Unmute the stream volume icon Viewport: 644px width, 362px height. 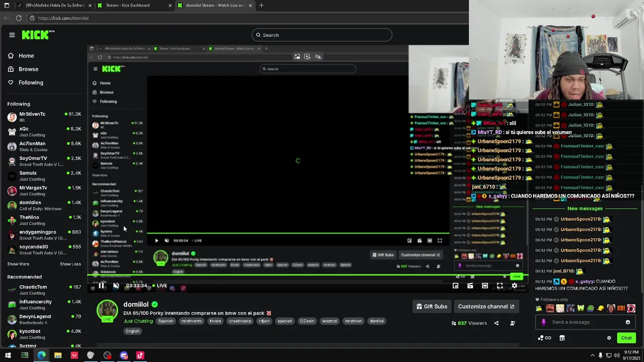[116, 286]
